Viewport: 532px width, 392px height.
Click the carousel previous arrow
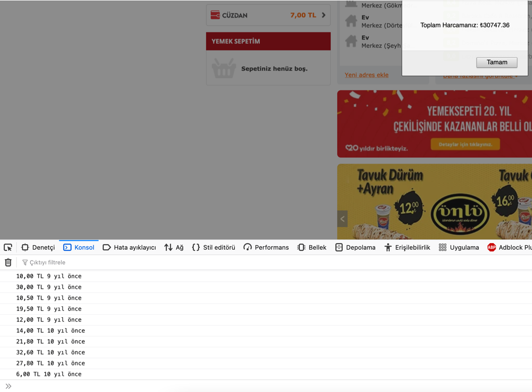342,219
